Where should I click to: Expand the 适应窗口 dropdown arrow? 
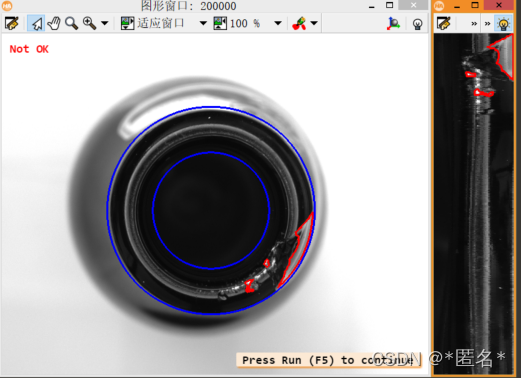point(203,23)
